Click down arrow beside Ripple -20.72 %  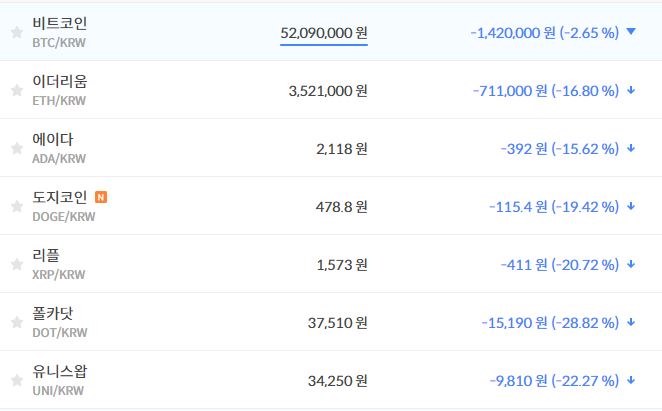(x=631, y=264)
